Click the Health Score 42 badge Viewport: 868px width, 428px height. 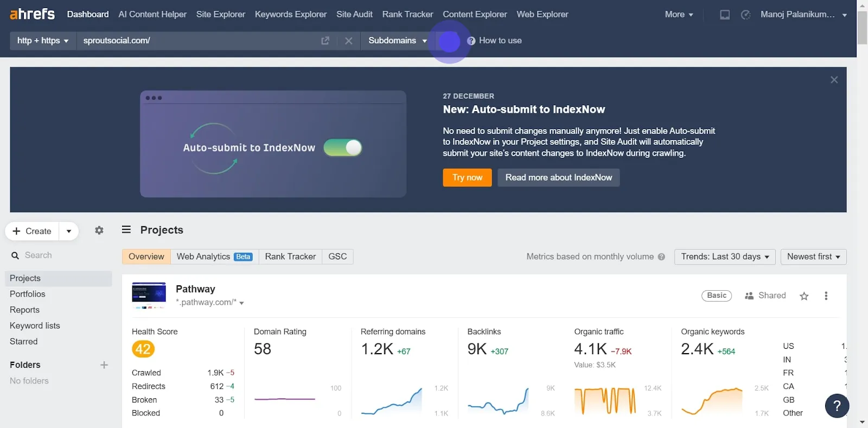[x=143, y=349]
